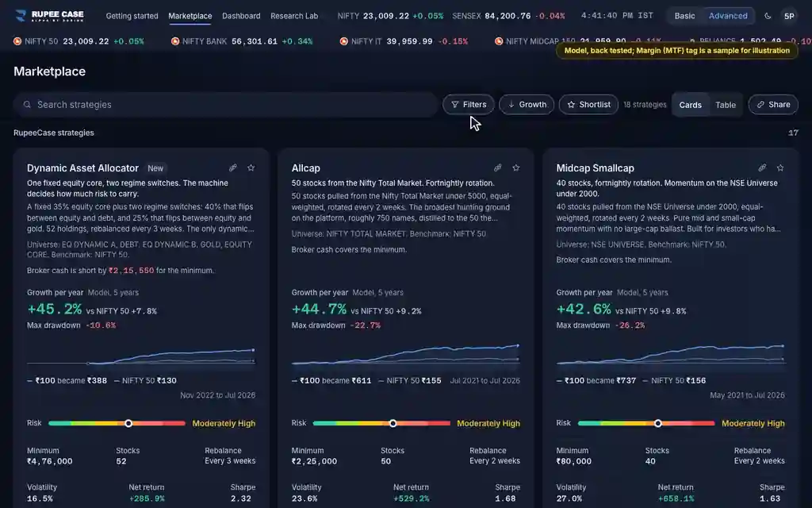Open Allcap strategy title
This screenshot has height=508, width=812.
pyautogui.click(x=305, y=168)
